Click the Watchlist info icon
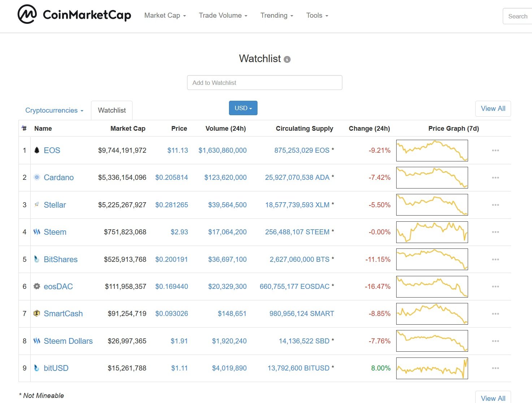This screenshot has height=403, width=532. click(287, 59)
